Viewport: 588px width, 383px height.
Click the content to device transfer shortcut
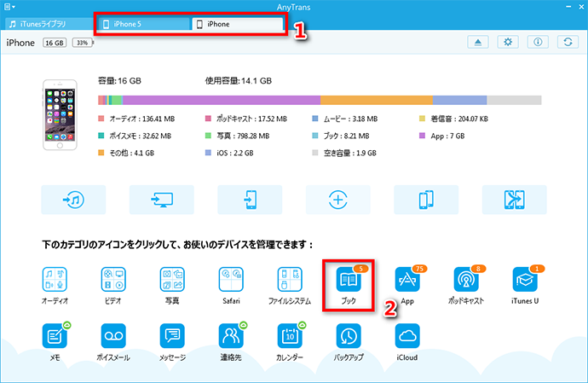(x=250, y=200)
